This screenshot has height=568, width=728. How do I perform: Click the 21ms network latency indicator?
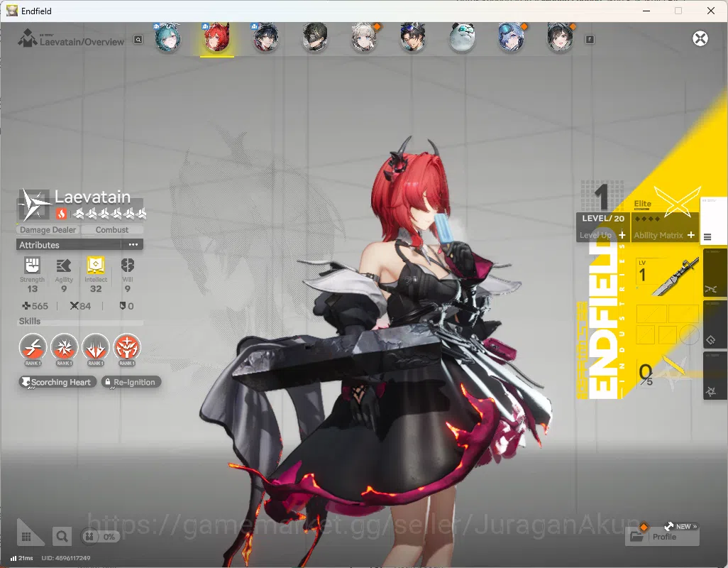[x=22, y=558]
